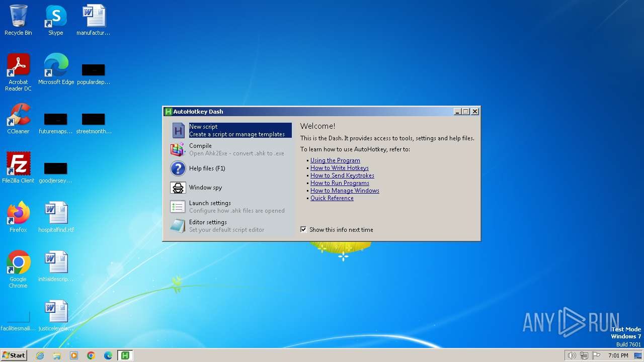Select the justicelevels... Word document
The height and width of the screenshot is (362, 644).
[56, 316]
